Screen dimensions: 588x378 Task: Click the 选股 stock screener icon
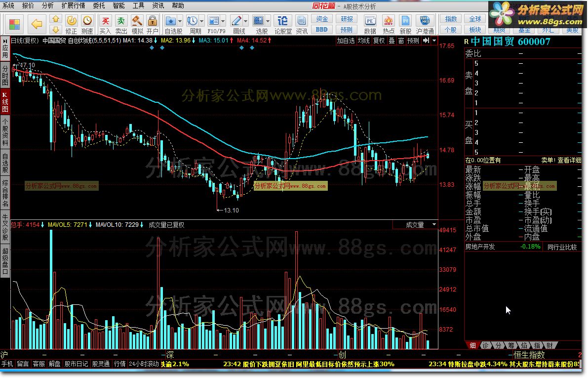pos(259,21)
